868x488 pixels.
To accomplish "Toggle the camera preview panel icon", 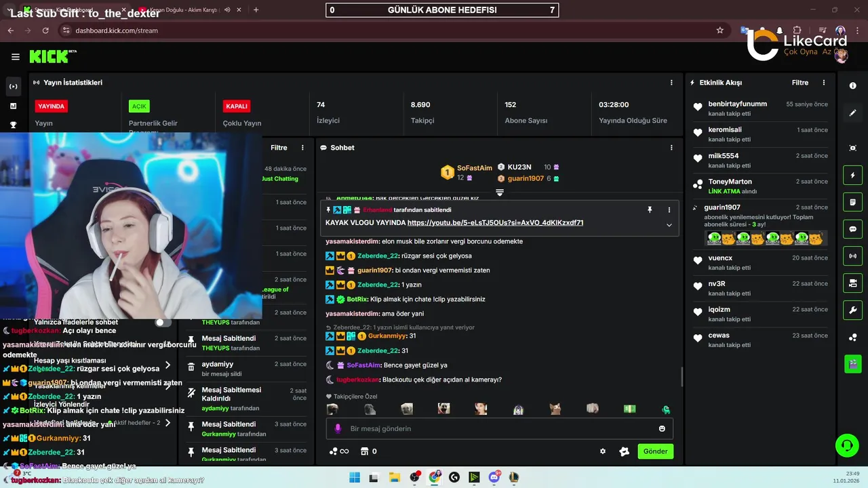I will click(x=852, y=283).
